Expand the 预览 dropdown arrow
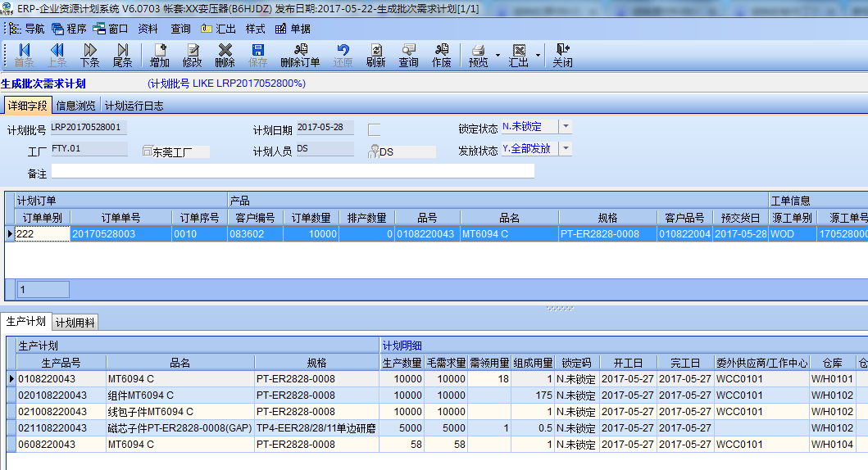 [498, 56]
